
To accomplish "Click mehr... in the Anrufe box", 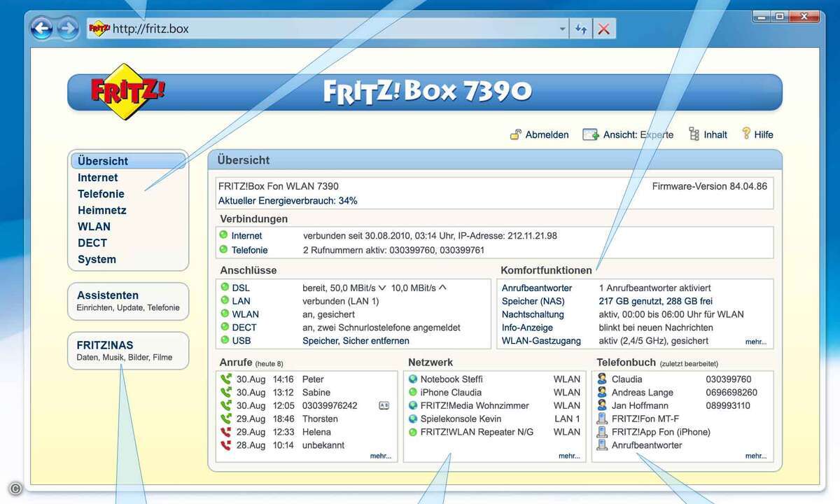I will (381, 456).
